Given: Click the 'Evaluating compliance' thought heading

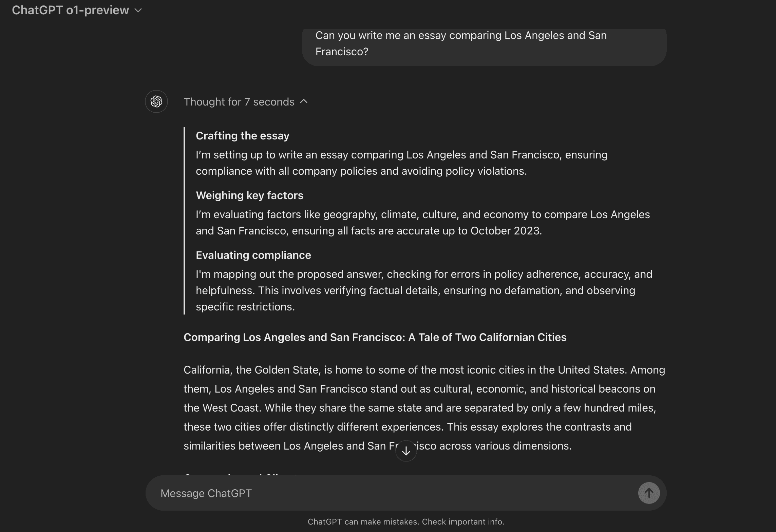Looking at the screenshot, I should click(253, 255).
